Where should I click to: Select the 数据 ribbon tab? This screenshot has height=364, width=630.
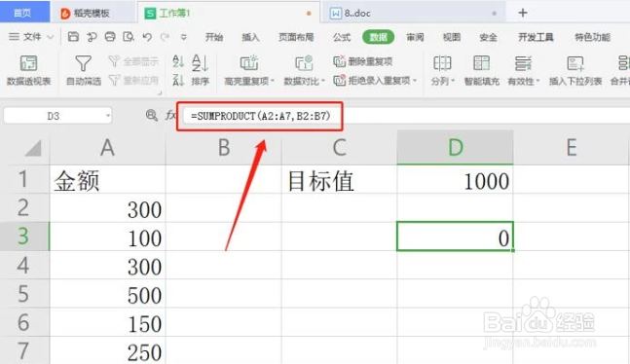378,37
